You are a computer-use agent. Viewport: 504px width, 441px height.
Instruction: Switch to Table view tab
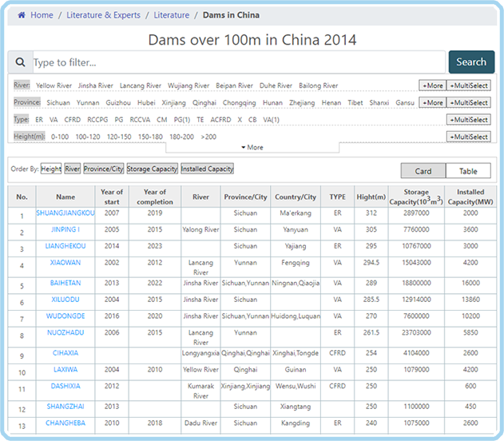[468, 171]
